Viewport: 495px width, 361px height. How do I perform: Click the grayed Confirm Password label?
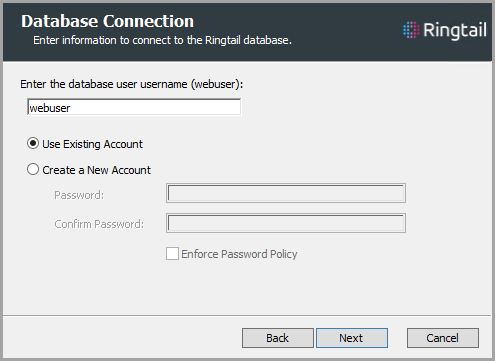(99, 224)
